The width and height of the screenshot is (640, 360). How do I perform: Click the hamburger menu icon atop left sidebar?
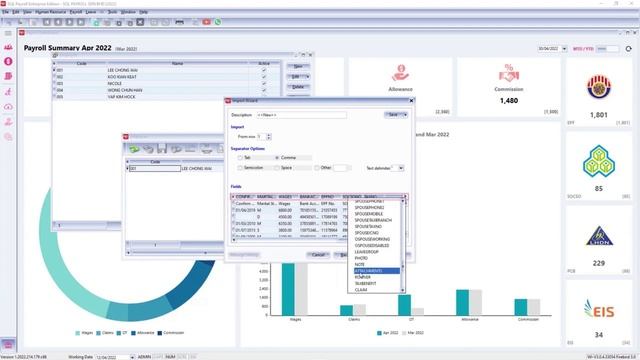[x=8, y=33]
